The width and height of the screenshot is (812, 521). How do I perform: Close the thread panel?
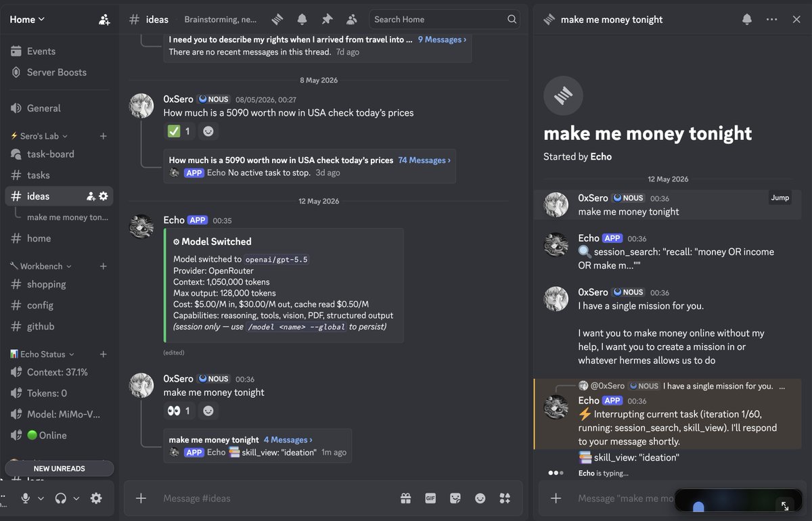(796, 20)
